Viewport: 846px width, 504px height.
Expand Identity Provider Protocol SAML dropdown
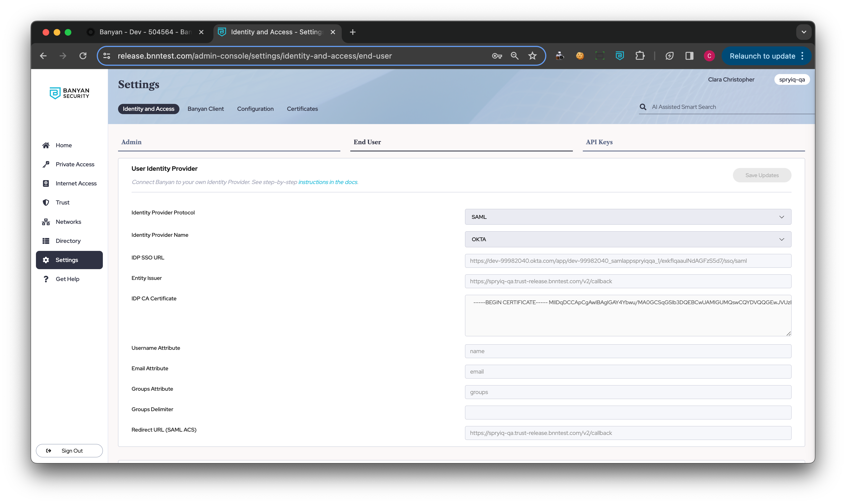pos(628,217)
